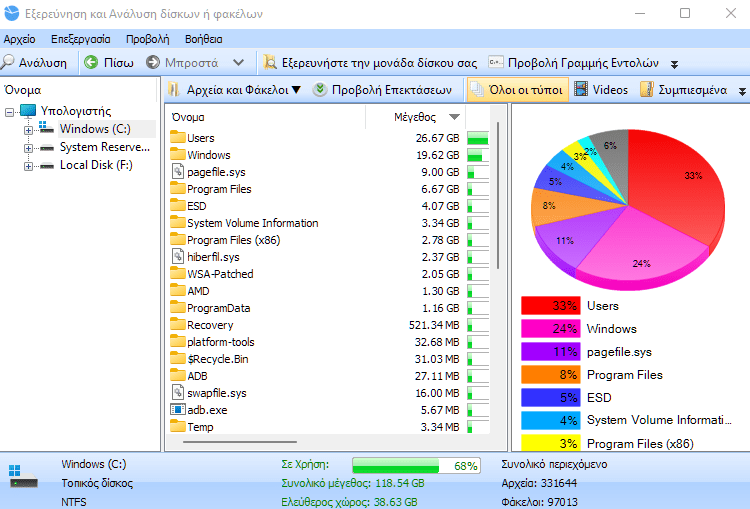This screenshot has height=509, width=750.
Task: Expand the main toolbar overflow arrow
Action: pos(674,64)
